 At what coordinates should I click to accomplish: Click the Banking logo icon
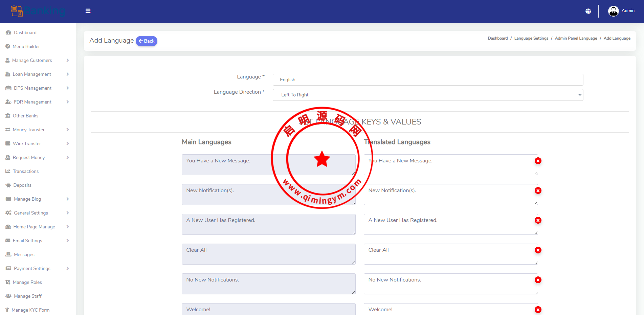click(x=17, y=11)
